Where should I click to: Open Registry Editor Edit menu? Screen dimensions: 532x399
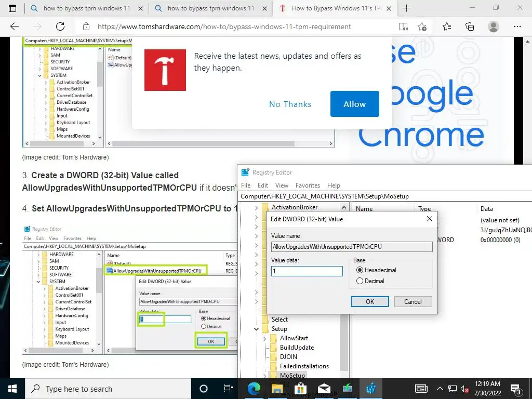tap(262, 185)
